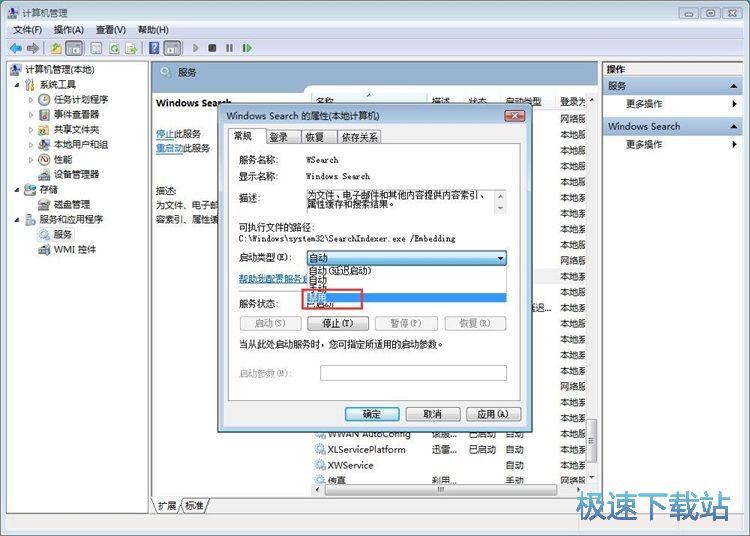Select 事件查看器 in the tree
The image size is (750, 536).
(x=76, y=114)
